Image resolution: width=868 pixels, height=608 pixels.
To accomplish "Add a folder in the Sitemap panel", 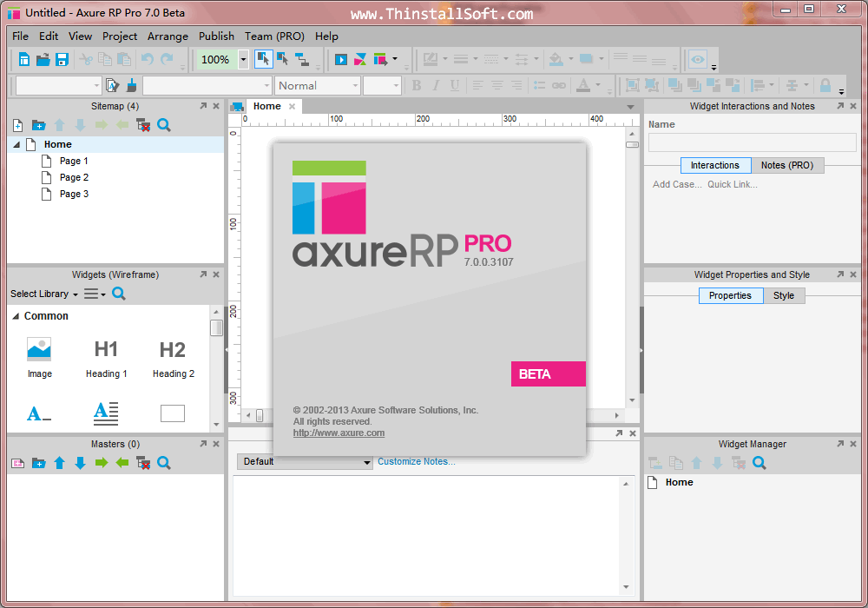I will tap(38, 125).
